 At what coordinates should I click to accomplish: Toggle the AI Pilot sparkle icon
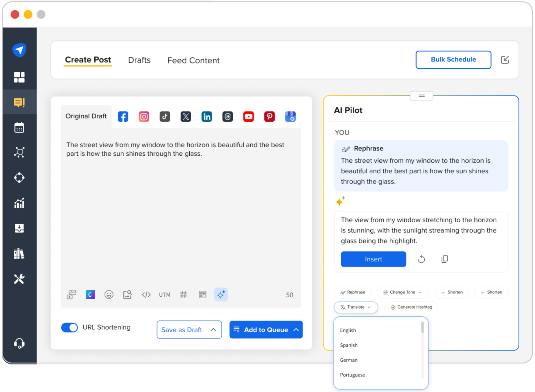(x=221, y=294)
